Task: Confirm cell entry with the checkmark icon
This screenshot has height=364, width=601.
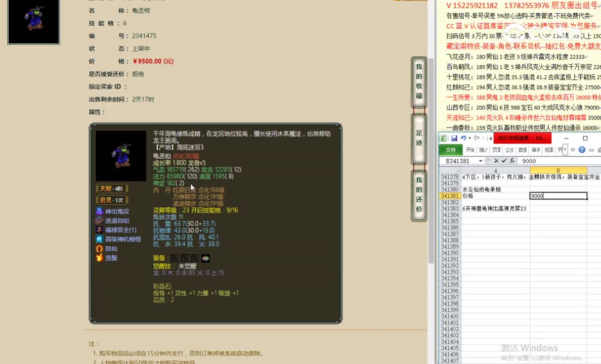Action: [504, 161]
